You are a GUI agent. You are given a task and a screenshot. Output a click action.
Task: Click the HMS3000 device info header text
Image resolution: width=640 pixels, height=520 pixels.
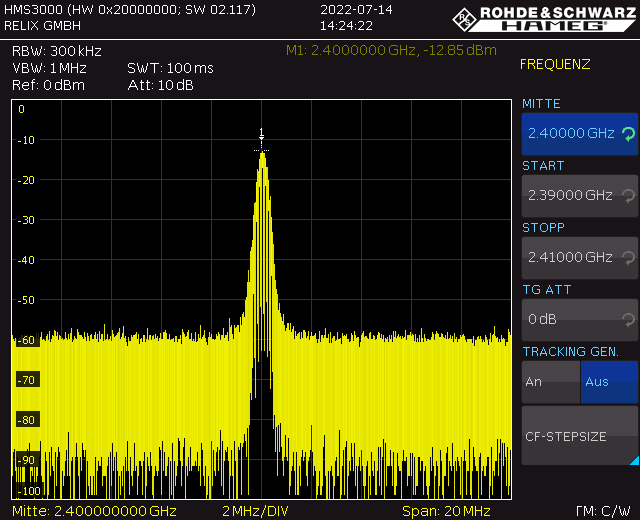[x=130, y=9]
